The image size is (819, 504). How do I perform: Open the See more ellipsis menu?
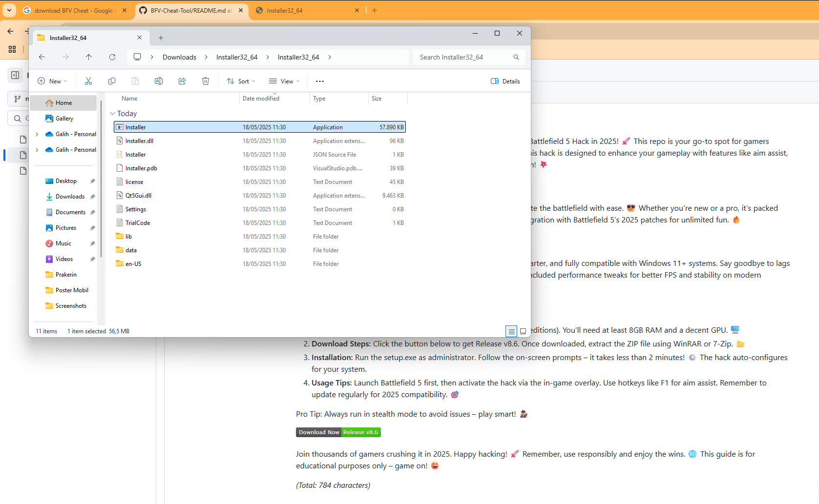pyautogui.click(x=320, y=81)
